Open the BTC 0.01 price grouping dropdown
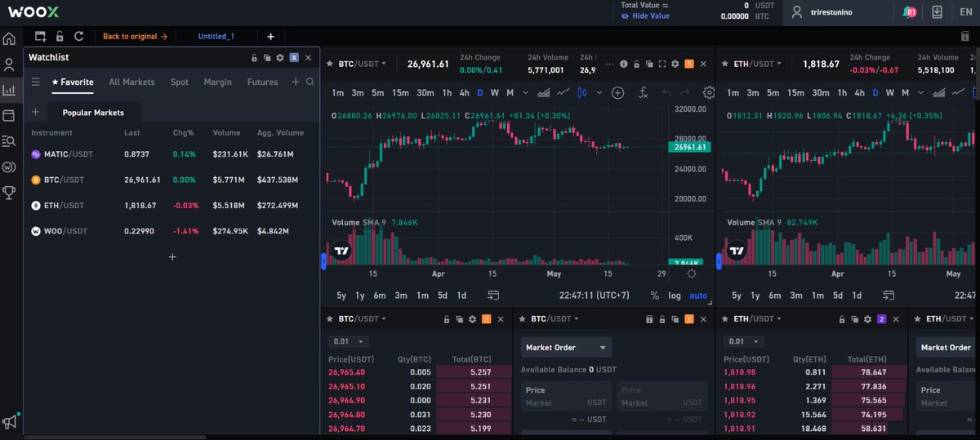Image resolution: width=980 pixels, height=440 pixels. pyautogui.click(x=349, y=341)
